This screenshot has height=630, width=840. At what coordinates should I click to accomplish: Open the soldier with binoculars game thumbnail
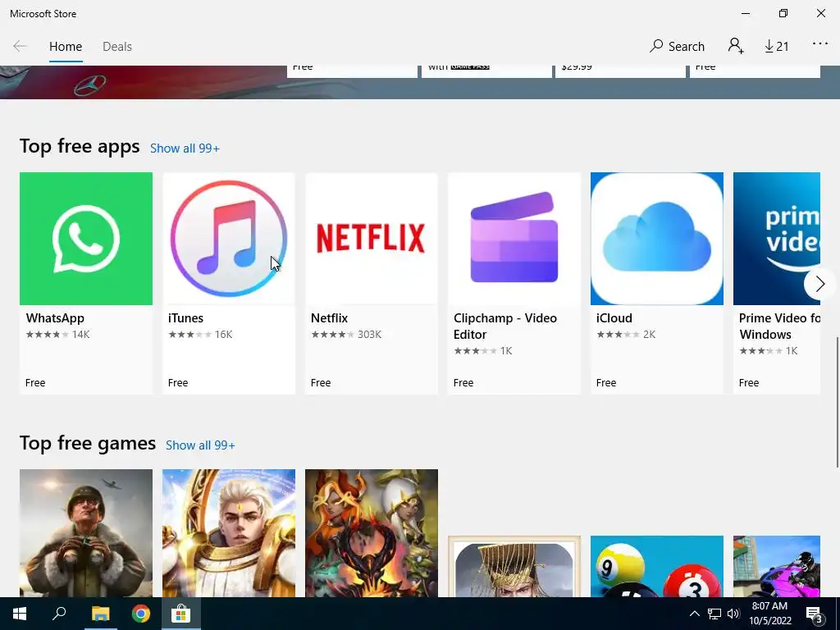pyautogui.click(x=85, y=533)
